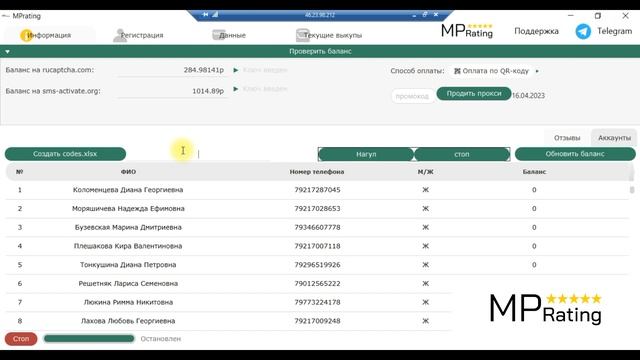Open the Информация tab

point(49,35)
